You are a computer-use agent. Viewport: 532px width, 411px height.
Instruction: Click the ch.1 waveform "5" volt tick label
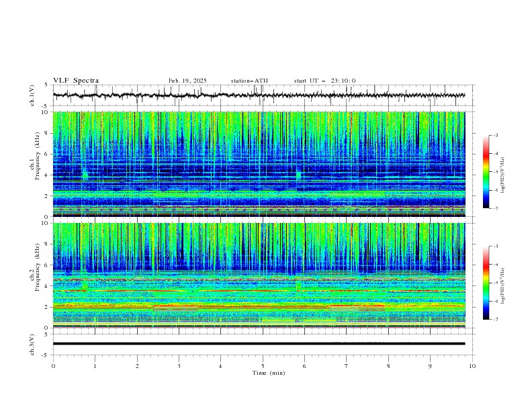pyautogui.click(x=46, y=85)
